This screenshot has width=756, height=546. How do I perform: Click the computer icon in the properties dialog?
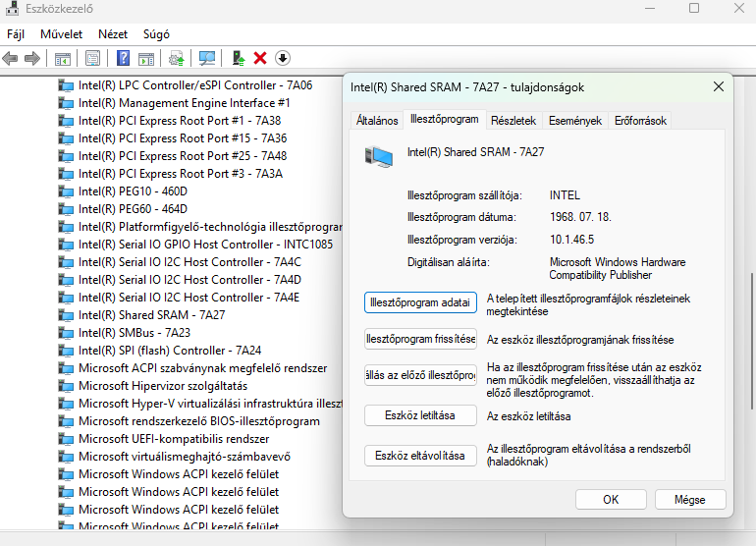379,157
